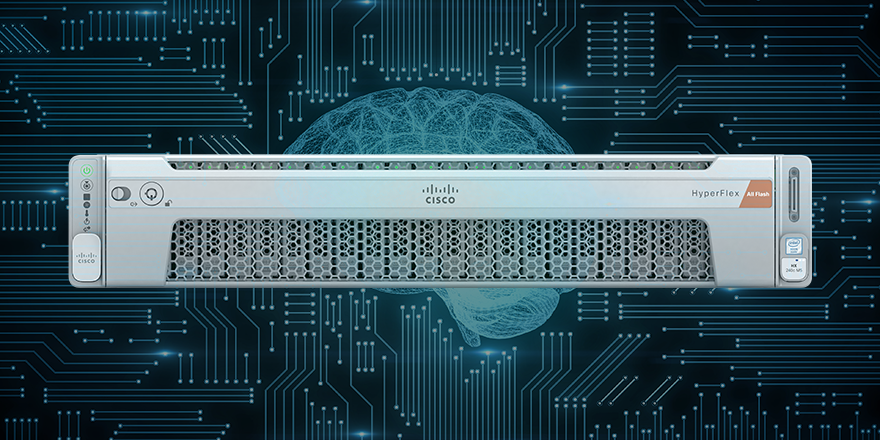Toggle the bezel latch slide switch
This screenshot has height=440, width=880.
[122, 192]
